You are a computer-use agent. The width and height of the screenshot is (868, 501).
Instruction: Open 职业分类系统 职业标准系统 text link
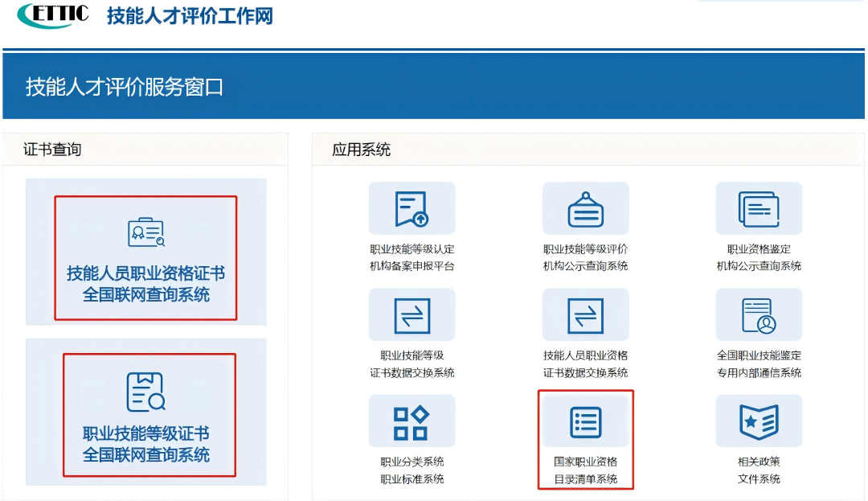click(411, 470)
